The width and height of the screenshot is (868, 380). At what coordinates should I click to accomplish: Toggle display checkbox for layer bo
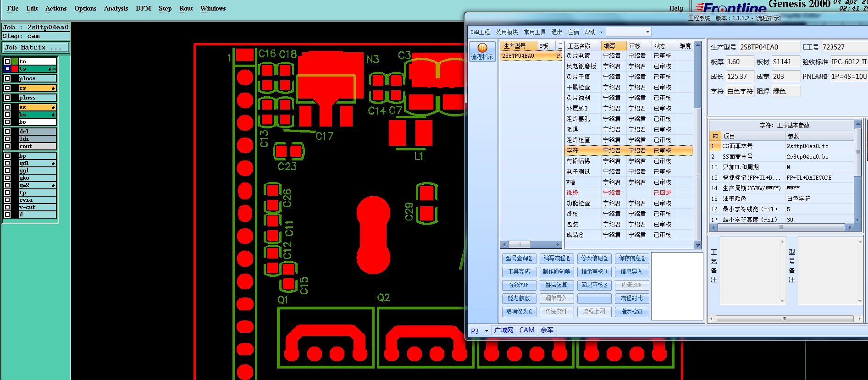click(x=7, y=122)
